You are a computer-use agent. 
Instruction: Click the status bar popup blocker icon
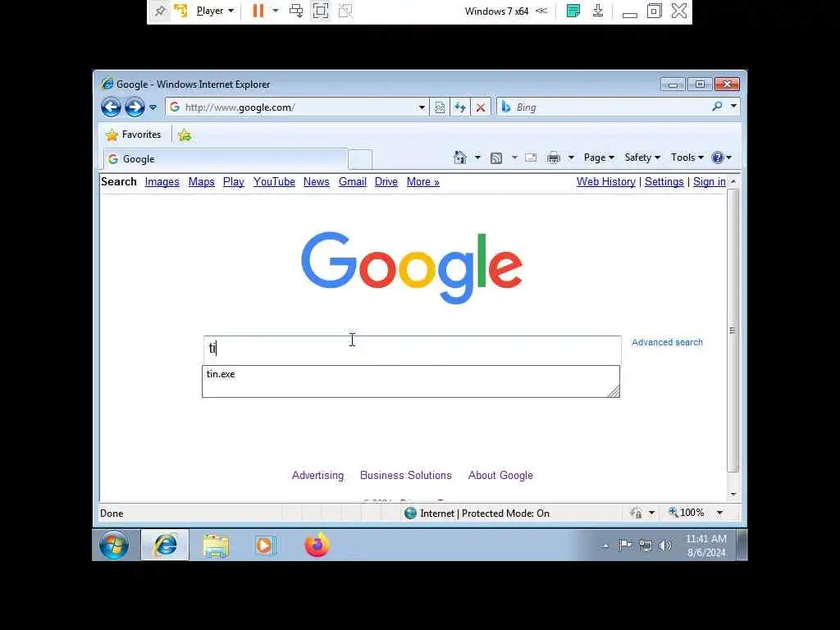[636, 513]
